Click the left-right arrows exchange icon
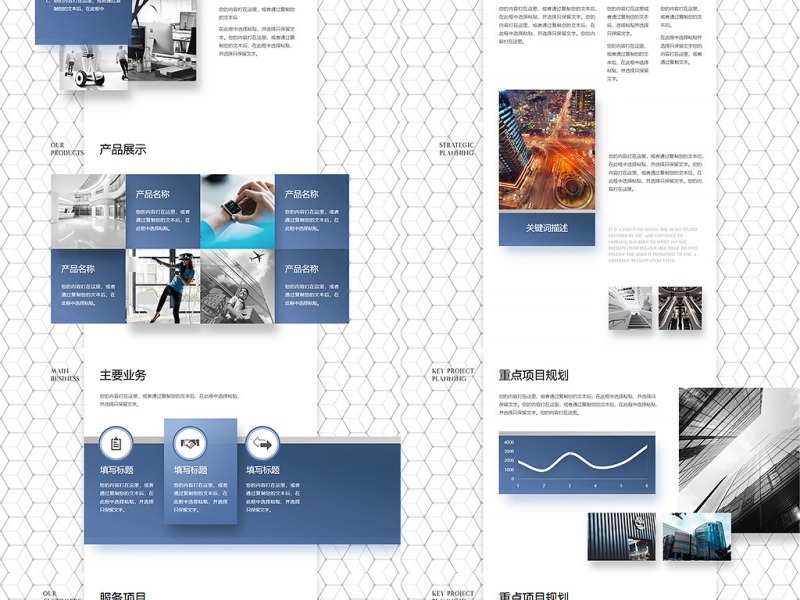800x600 pixels. click(262, 443)
